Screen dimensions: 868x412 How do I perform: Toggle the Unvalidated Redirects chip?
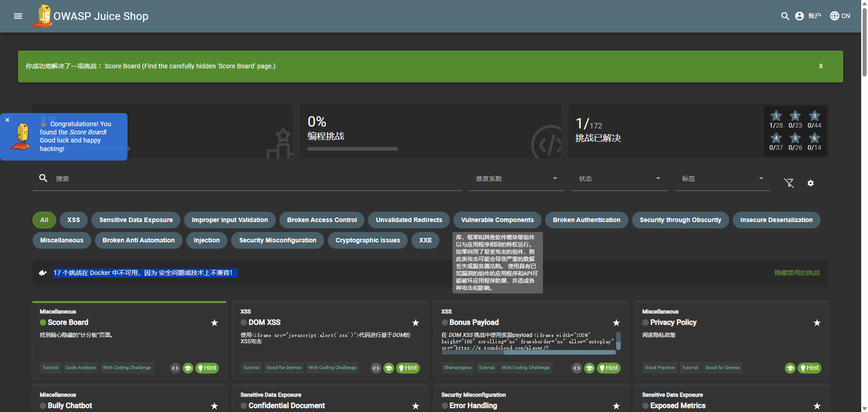click(409, 220)
